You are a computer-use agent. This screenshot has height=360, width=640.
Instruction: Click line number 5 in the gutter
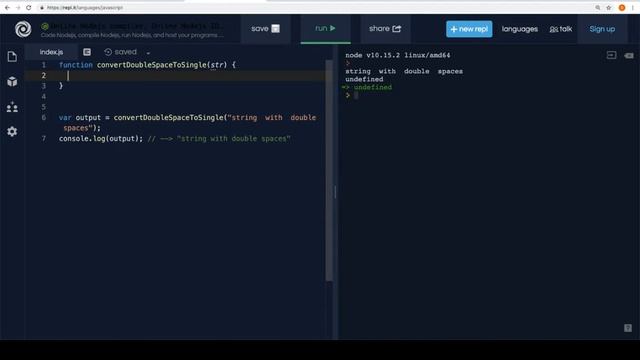coord(44,107)
